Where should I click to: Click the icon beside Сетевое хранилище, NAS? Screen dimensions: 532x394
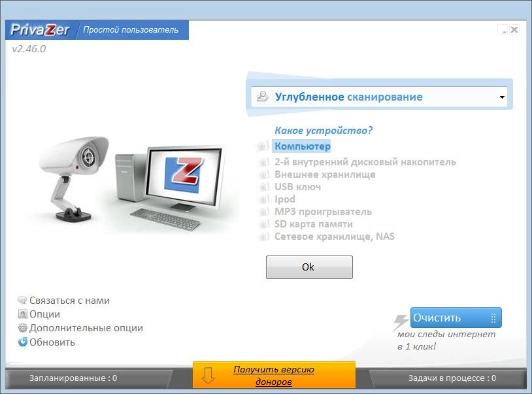263,237
